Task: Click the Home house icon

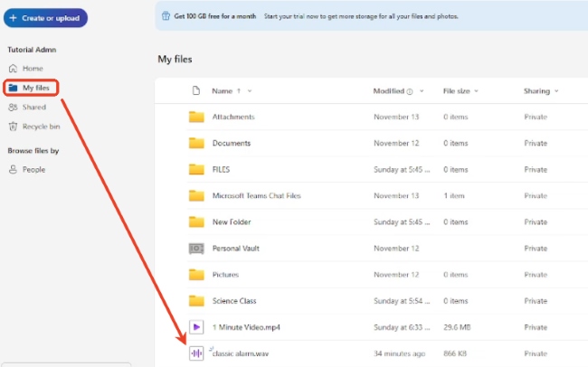Action: tap(14, 68)
